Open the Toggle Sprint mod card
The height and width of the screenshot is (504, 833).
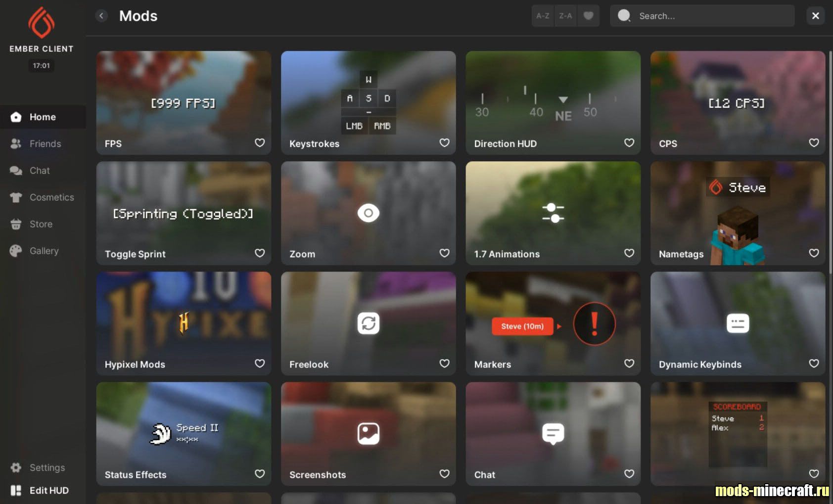pyautogui.click(x=184, y=213)
